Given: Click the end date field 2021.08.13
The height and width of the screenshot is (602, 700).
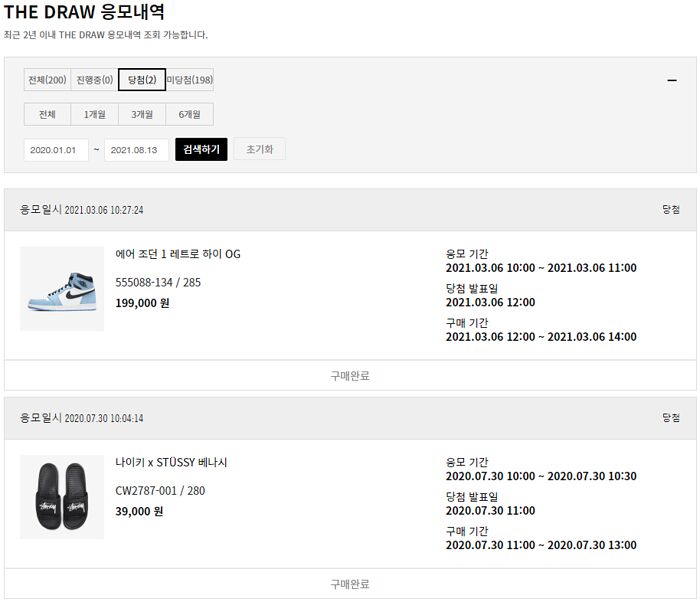Looking at the screenshot, I should (x=136, y=150).
